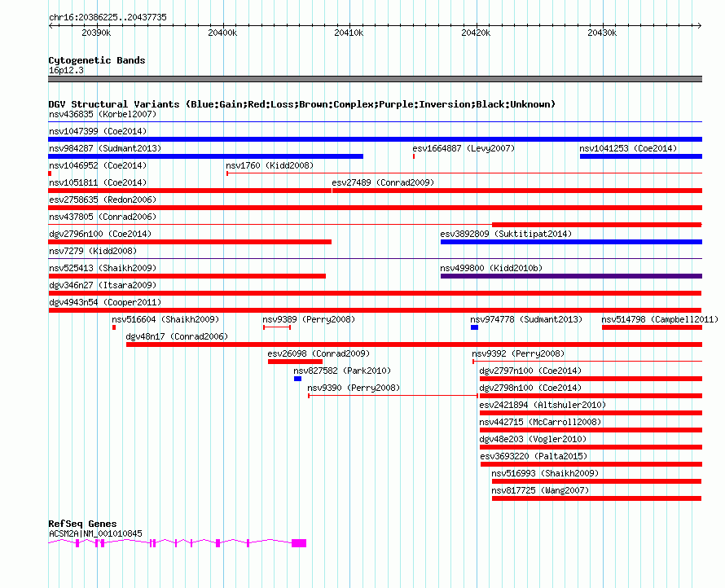
Task: Click the nsv817725 (Wang2007) red bar
Action: pos(596,498)
